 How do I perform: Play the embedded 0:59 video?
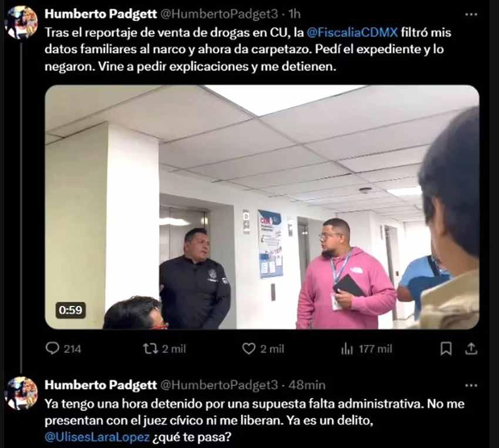(x=262, y=207)
